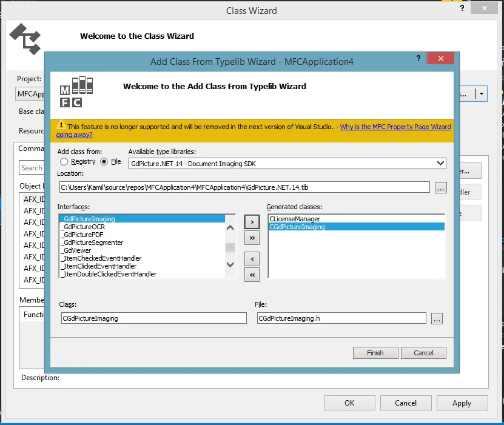Add all interfaces with double right arrow
Viewport: 504px width, 425px height.
[252, 238]
